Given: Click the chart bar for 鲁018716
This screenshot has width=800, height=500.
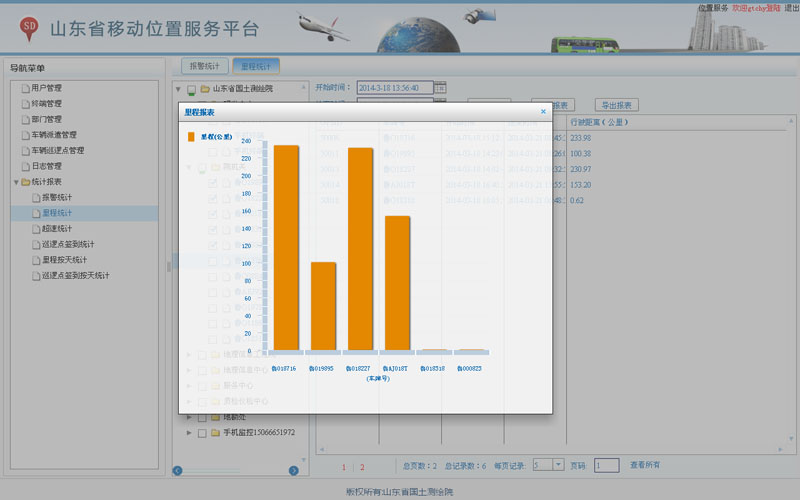Looking at the screenshot, I should 286,247.
